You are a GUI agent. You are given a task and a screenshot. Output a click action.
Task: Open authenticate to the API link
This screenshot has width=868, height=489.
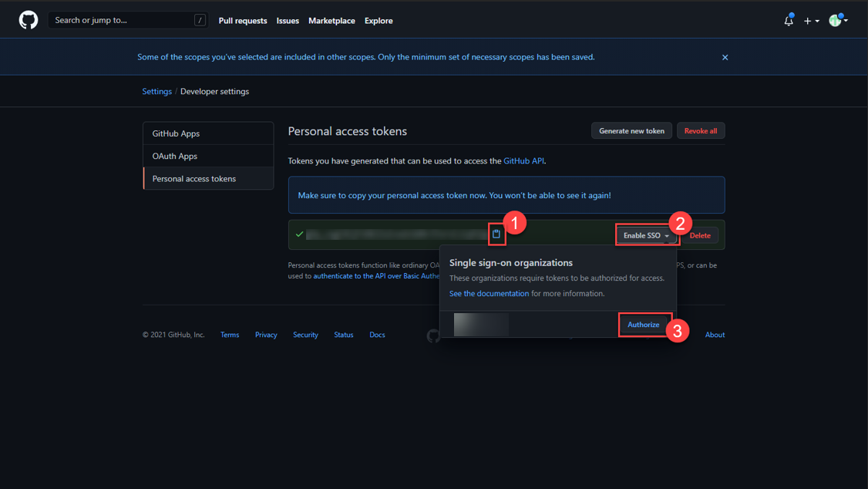pos(376,276)
